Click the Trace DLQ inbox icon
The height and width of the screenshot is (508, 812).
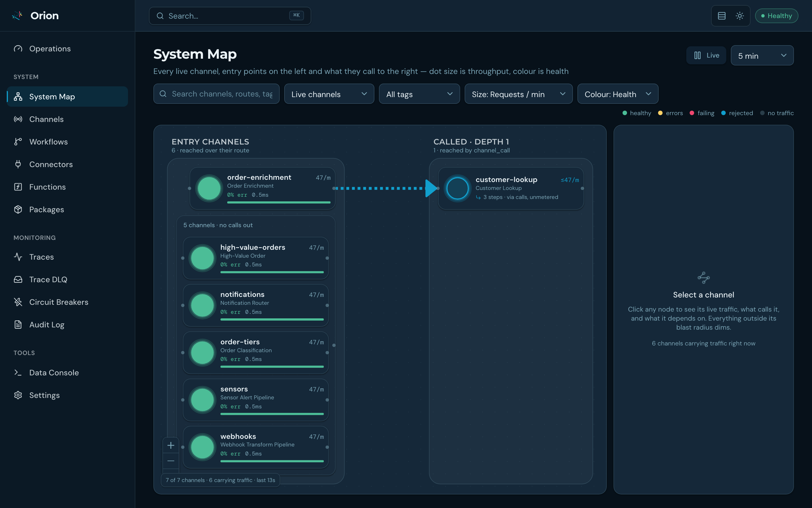(18, 279)
